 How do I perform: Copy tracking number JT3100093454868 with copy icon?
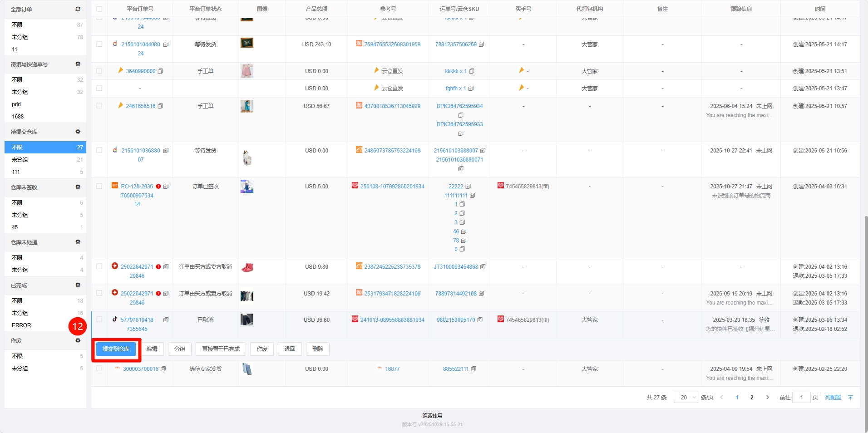point(483,267)
